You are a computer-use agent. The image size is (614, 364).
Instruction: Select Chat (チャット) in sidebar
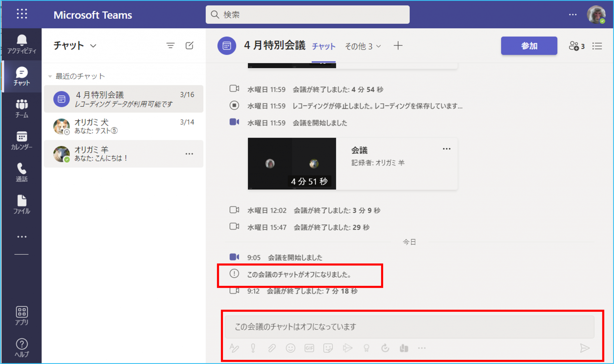pos(22,76)
